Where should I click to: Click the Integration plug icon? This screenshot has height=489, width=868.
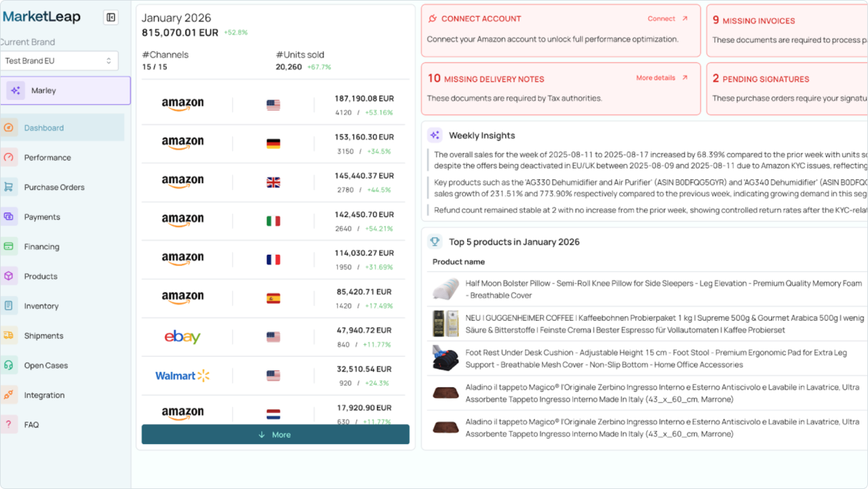9,395
